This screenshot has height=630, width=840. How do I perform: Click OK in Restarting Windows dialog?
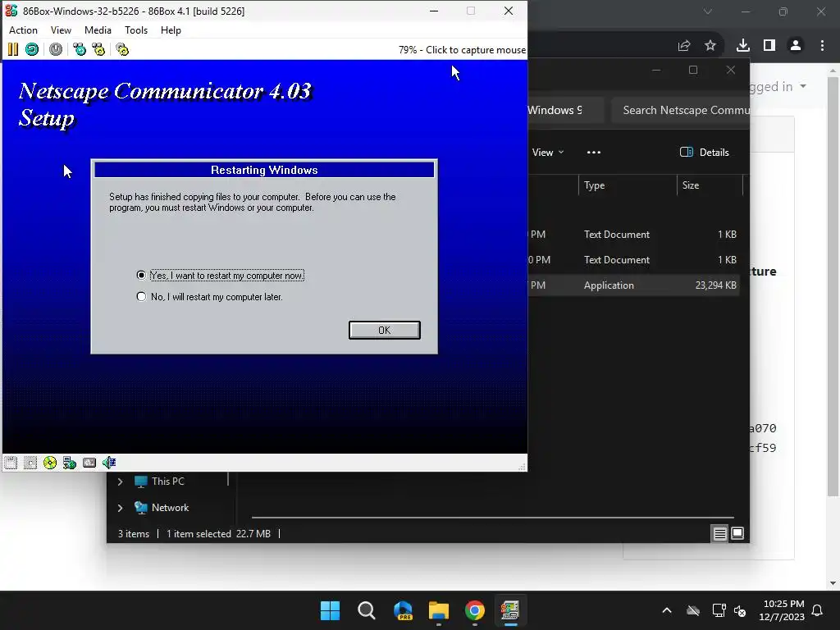(384, 330)
